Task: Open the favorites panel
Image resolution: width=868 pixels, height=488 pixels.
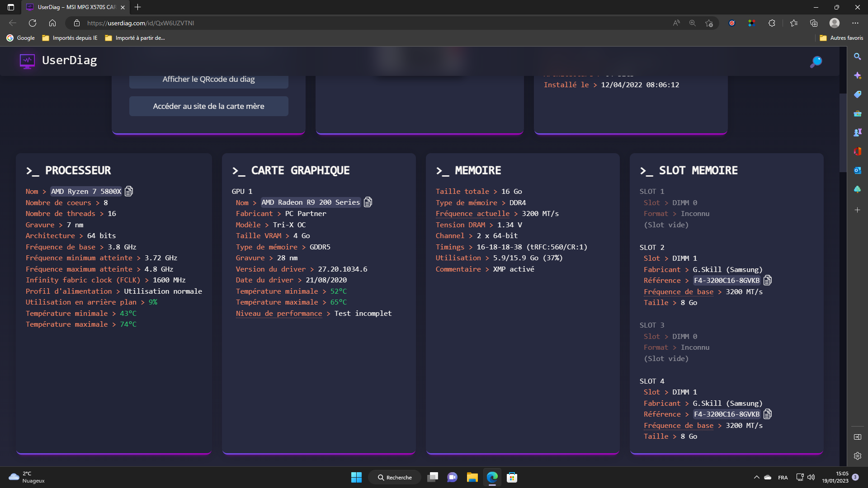Action: 794,23
